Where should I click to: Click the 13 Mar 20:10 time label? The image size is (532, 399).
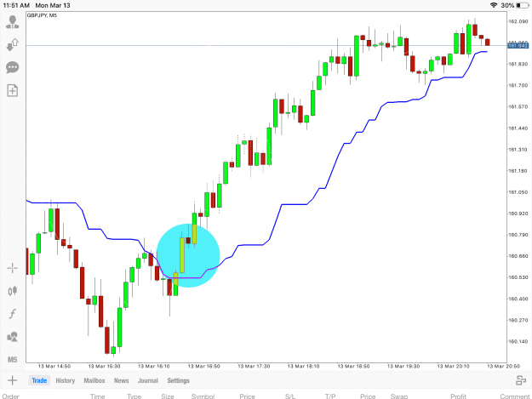453,366
